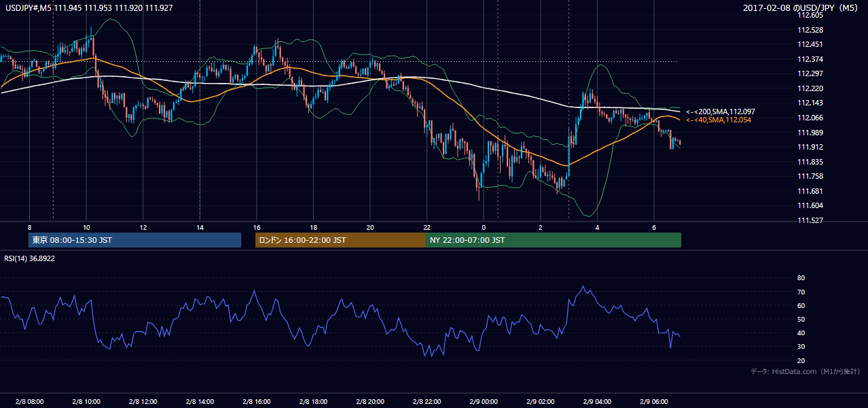The height and width of the screenshot is (408, 868).
Task: Click hour tick 10 under the price chart
Action: pyautogui.click(x=86, y=226)
